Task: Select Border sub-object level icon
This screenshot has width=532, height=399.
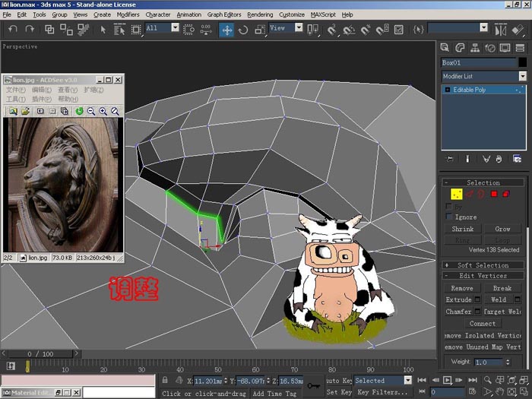Action: click(481, 194)
